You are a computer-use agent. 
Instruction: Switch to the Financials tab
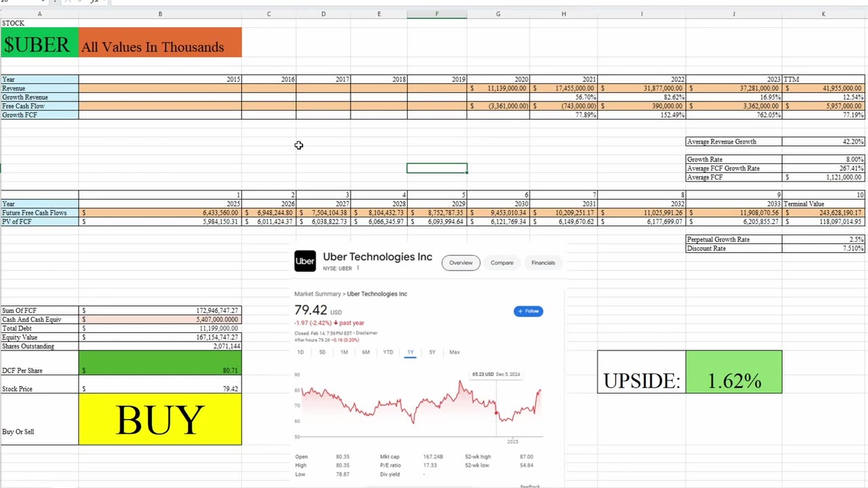pos(543,263)
